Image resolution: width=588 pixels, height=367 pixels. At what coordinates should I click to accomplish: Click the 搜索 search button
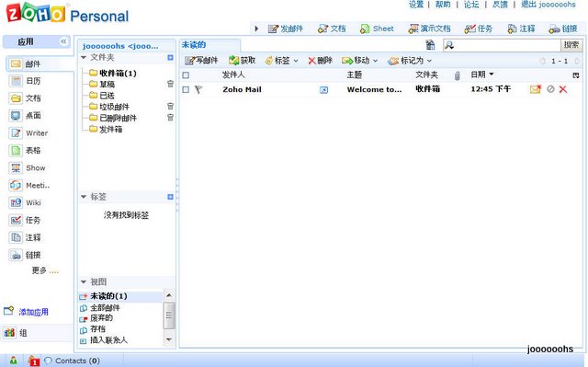click(x=571, y=45)
